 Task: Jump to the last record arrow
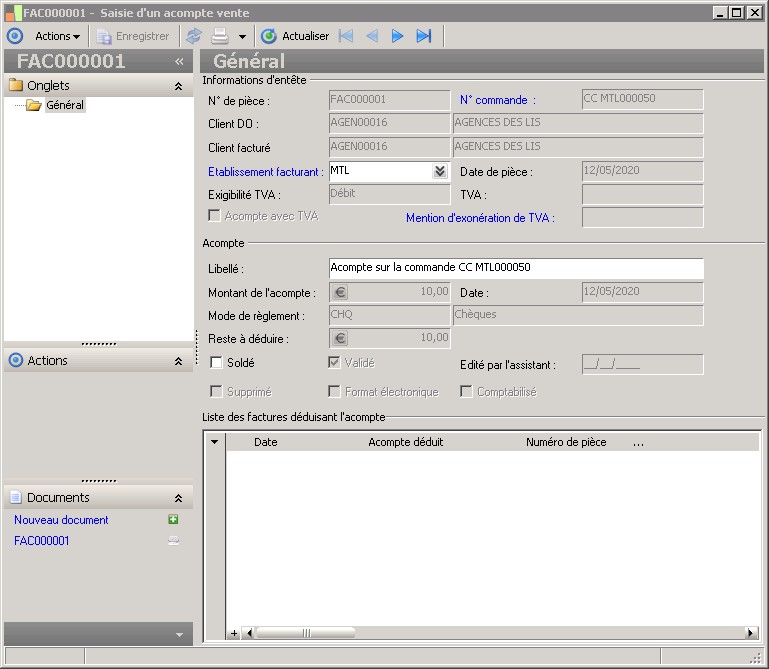click(423, 36)
